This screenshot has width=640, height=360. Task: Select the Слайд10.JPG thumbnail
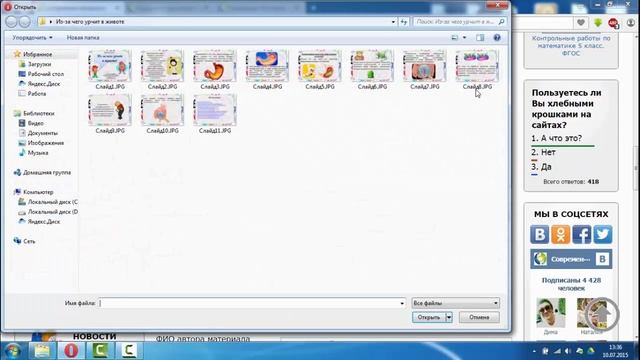[x=162, y=110]
